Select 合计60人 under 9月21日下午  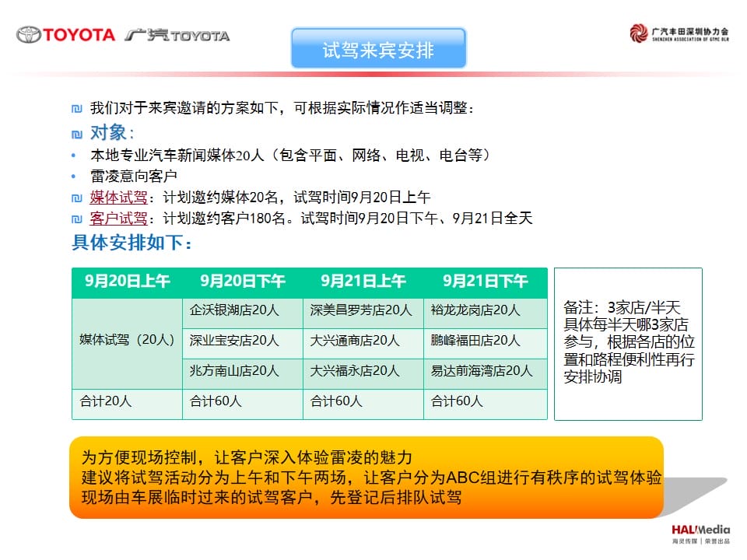point(485,404)
